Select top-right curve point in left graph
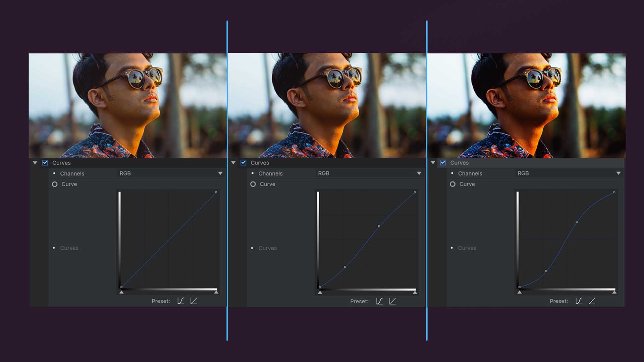Image resolution: width=644 pixels, height=362 pixels. point(216,192)
